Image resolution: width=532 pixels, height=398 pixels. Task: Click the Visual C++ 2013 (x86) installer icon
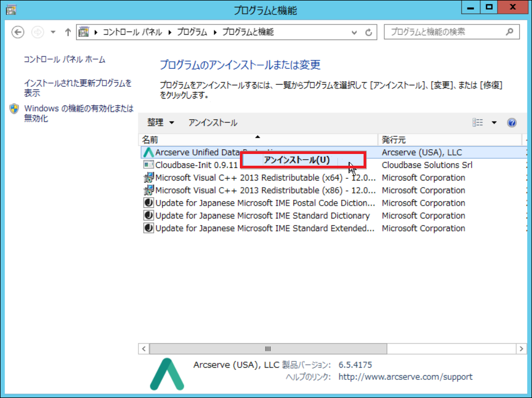click(148, 190)
